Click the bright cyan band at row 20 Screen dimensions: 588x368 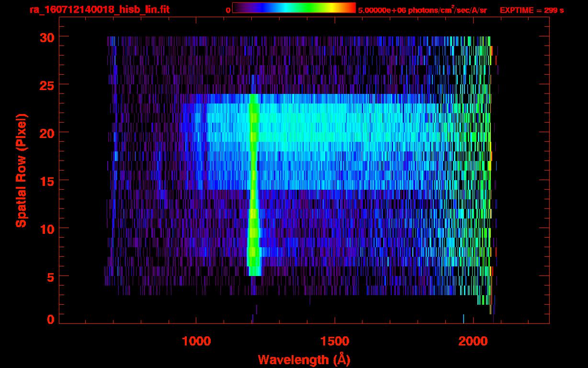tap(335, 132)
